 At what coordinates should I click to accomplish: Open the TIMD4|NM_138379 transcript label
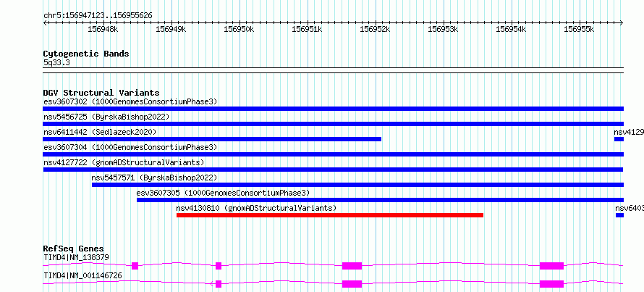click(x=77, y=257)
